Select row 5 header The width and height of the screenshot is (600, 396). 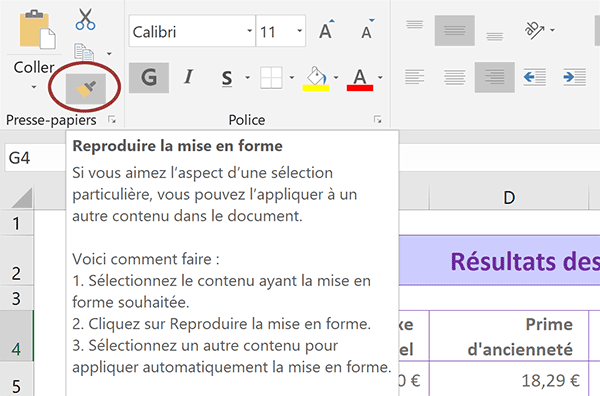click(16, 380)
